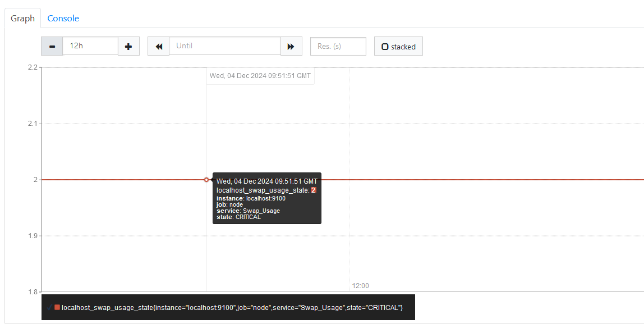Image resolution: width=644 pixels, height=328 pixels.
Task: Advance the end time with the double-right arrow
Action: tap(291, 46)
